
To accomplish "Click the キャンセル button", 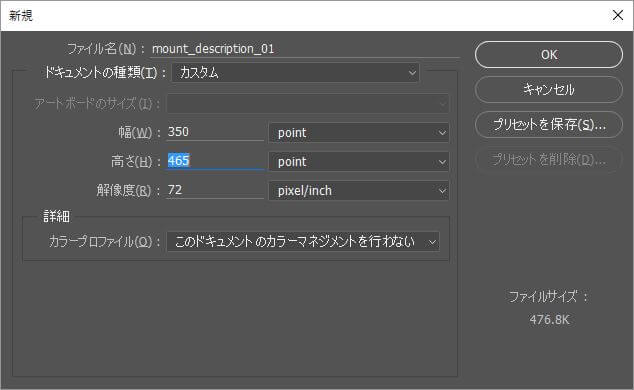I will click(x=549, y=89).
